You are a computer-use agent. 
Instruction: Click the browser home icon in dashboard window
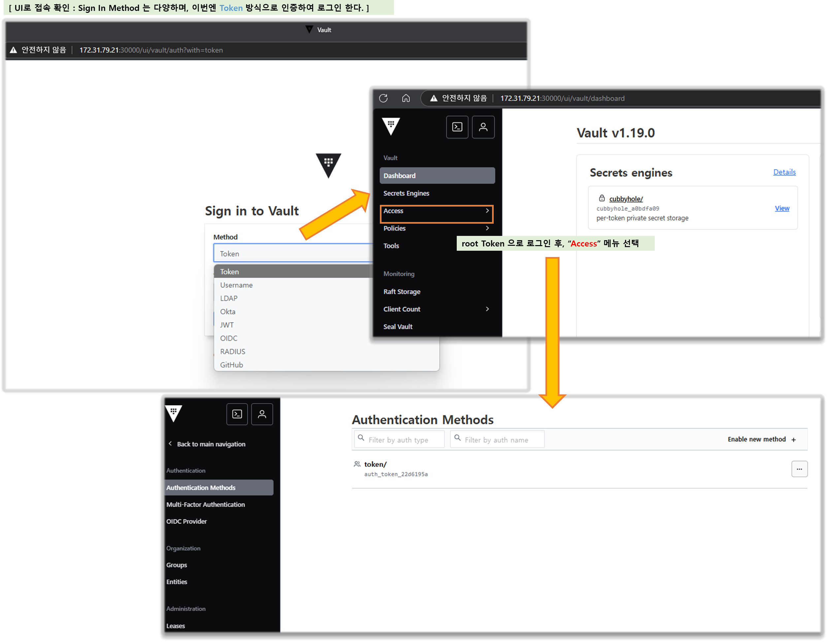coord(406,98)
